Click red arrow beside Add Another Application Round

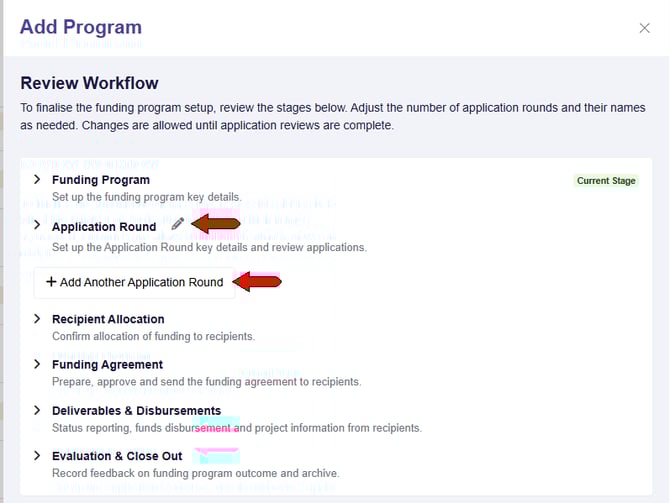coord(258,282)
